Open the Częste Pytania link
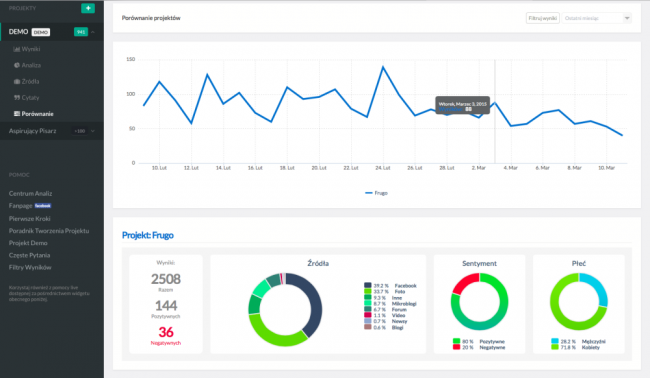Viewport: 650px width, 378px height. click(29, 255)
